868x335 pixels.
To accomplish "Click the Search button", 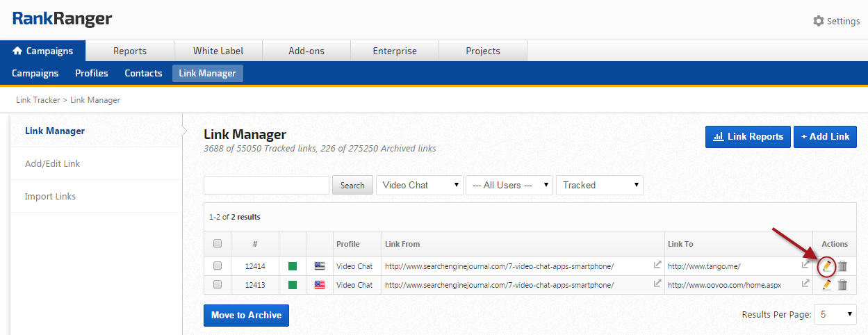I will [352, 186].
